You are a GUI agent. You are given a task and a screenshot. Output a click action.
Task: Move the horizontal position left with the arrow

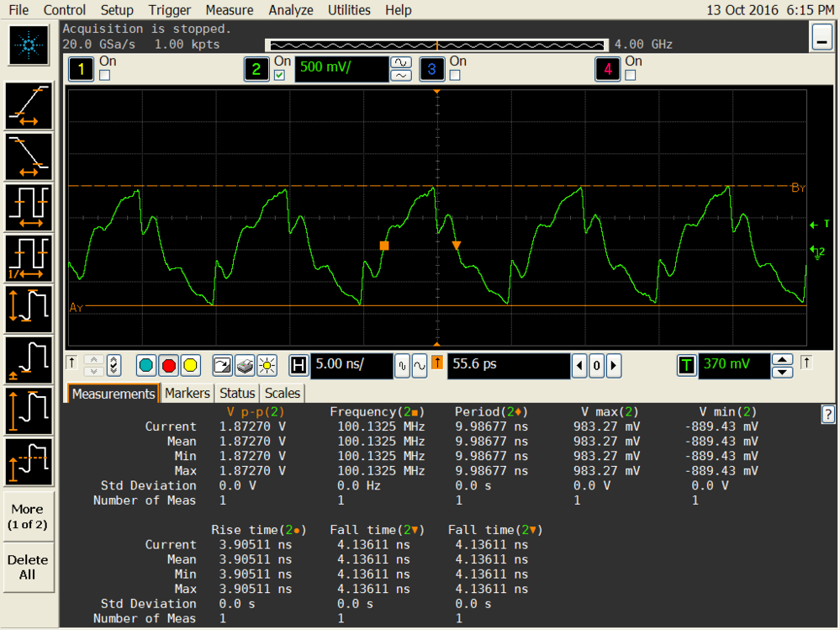coord(579,366)
